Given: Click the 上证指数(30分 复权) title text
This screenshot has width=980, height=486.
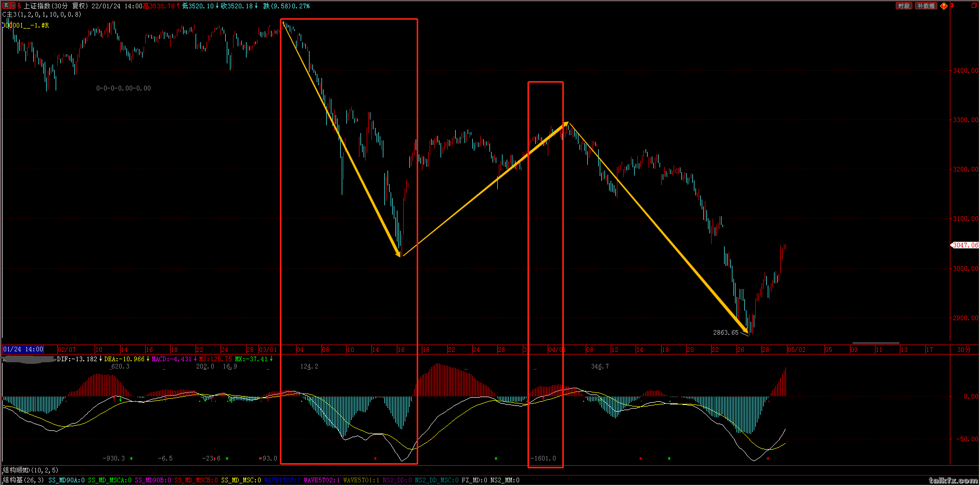Looking at the screenshot, I should (56, 6).
